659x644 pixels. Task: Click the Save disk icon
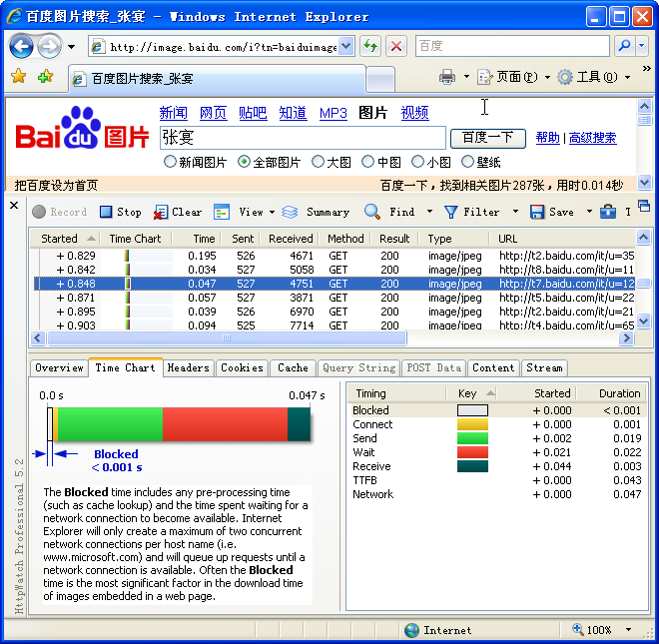pyautogui.click(x=537, y=212)
